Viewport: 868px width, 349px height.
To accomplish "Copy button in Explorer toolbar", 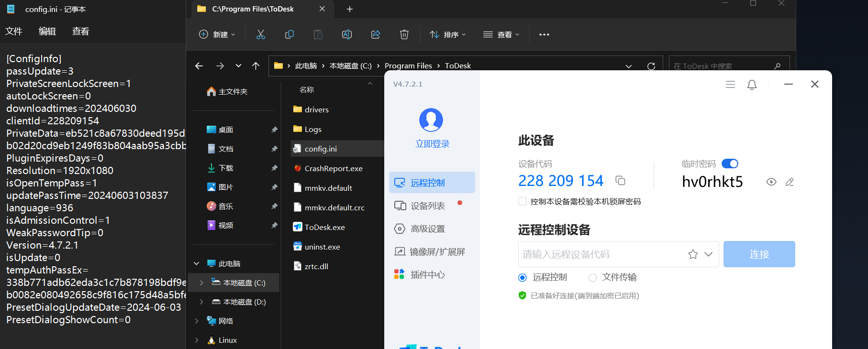I will [x=289, y=34].
